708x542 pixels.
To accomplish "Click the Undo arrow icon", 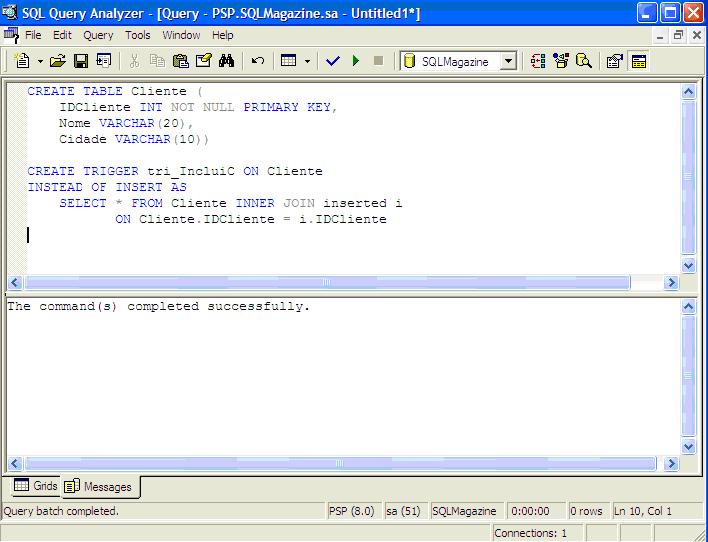I will [258, 61].
